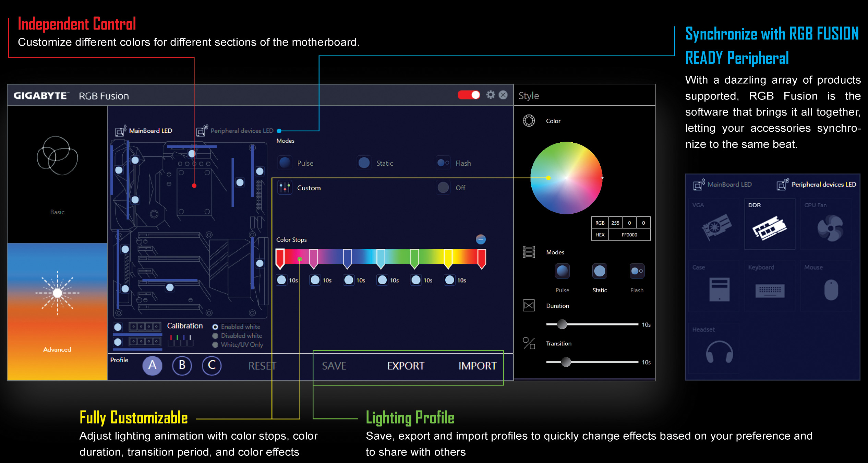Click the EXPORT profile button
This screenshot has height=463, width=868.
406,366
